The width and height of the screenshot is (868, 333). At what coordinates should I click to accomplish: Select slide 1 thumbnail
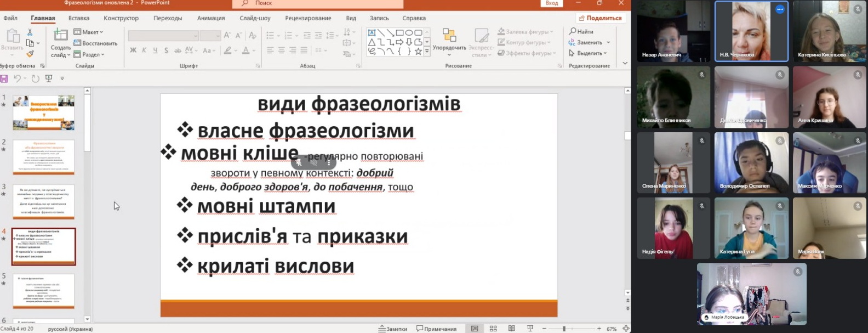(43, 112)
